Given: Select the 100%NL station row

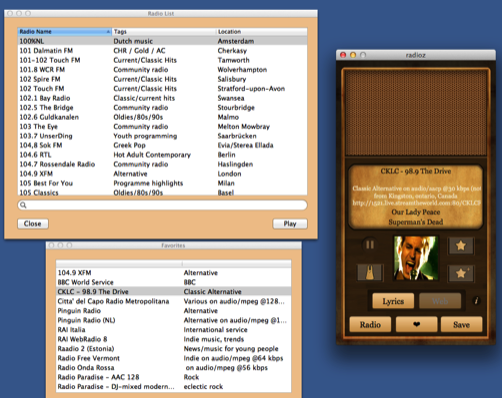Looking at the screenshot, I should 162,41.
